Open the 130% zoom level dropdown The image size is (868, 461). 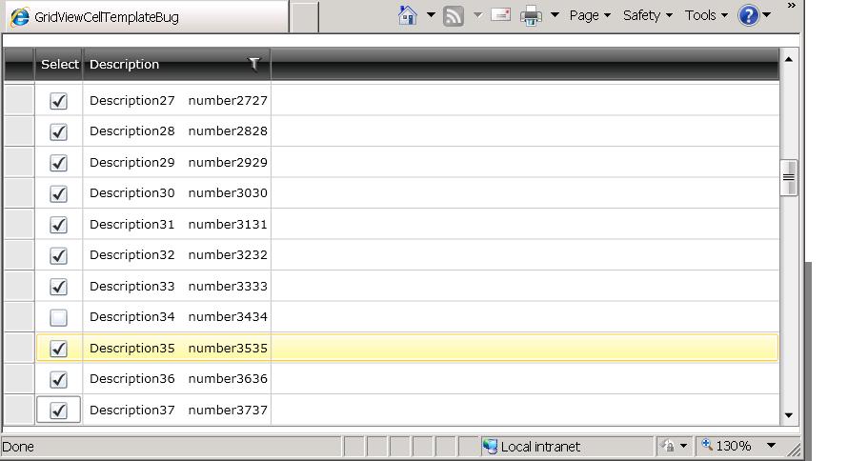771,446
